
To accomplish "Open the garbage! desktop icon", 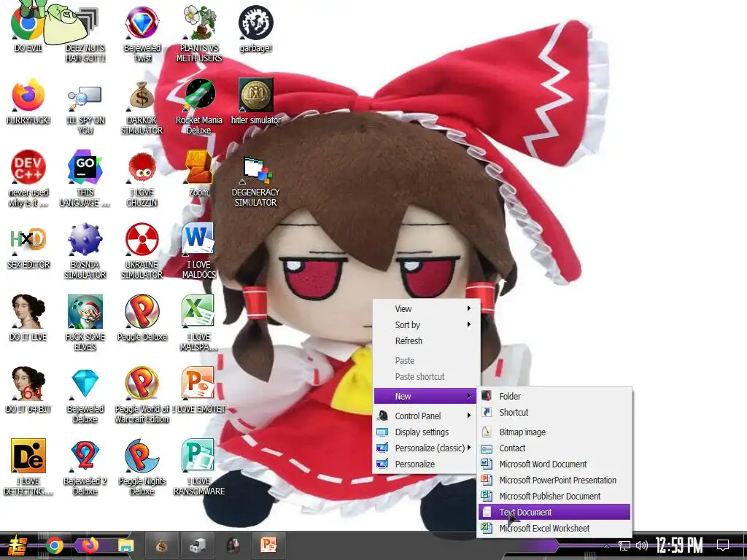I will [256, 24].
